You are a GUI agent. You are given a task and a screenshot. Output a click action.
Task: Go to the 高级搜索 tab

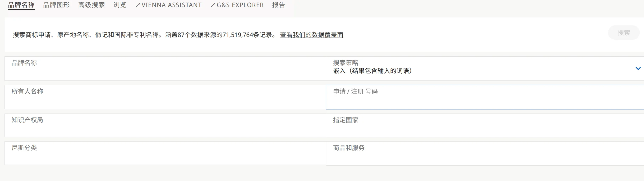[x=91, y=5]
